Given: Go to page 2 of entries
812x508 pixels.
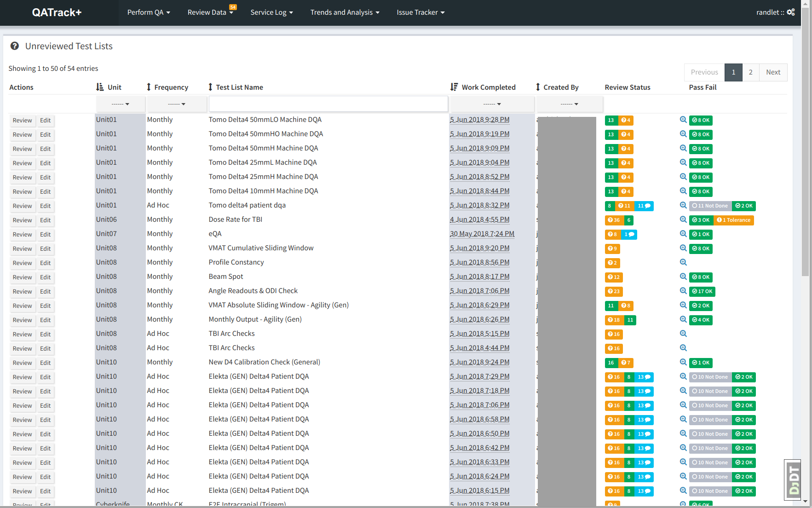Looking at the screenshot, I should point(750,72).
